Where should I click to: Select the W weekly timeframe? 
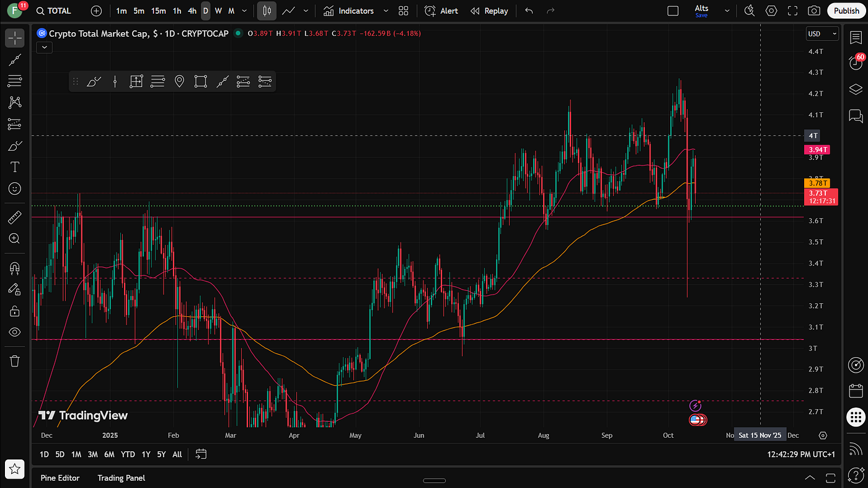[218, 11]
